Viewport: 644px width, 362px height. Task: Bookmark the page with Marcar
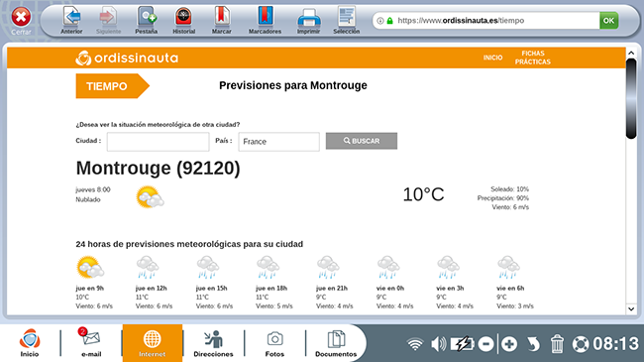click(221, 20)
